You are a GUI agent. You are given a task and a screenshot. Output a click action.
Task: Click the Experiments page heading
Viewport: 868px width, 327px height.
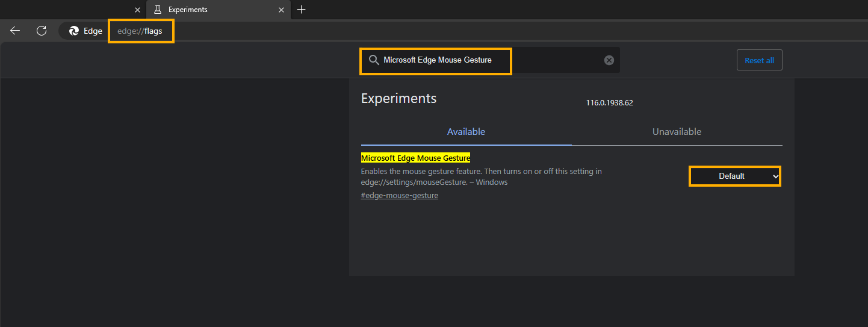[398, 99]
